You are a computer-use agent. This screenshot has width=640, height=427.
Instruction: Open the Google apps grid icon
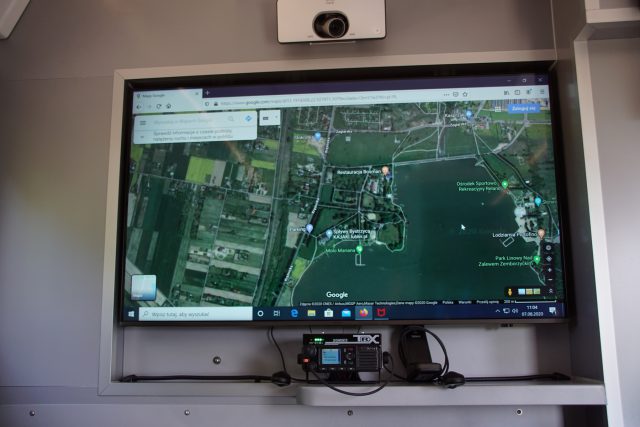pyautogui.click(x=498, y=109)
